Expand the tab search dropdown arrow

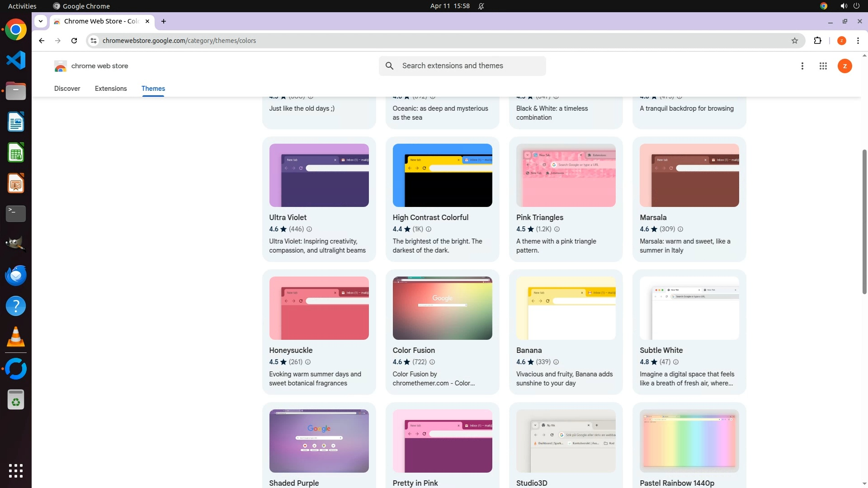click(x=41, y=21)
